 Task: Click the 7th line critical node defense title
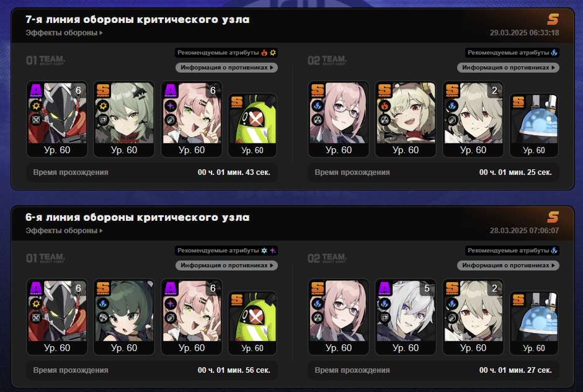click(x=137, y=20)
